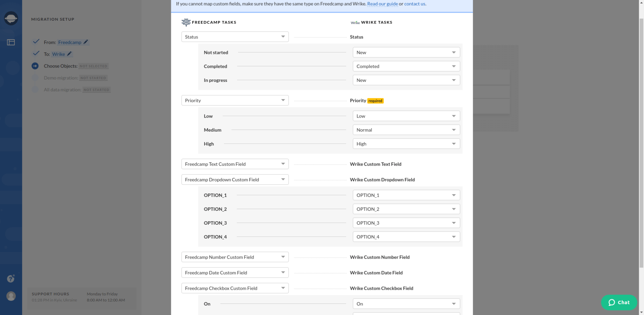The image size is (644, 315).
Task: Open Wrike status dropdown for In progress
Action: [406, 80]
